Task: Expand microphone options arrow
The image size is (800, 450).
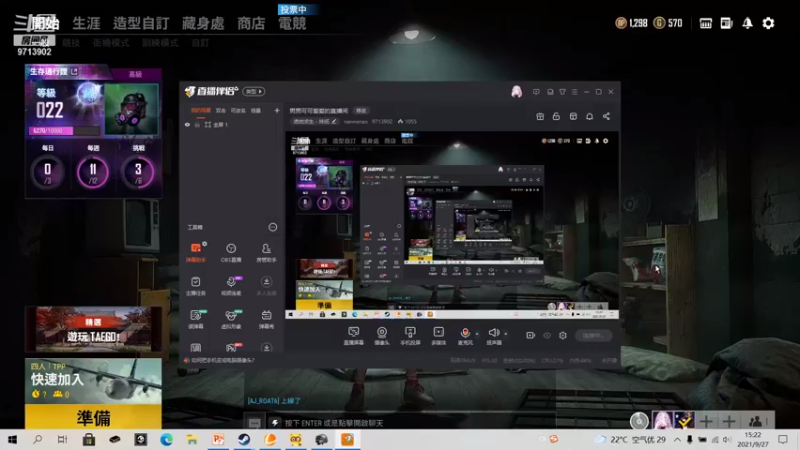Action: pos(477,334)
